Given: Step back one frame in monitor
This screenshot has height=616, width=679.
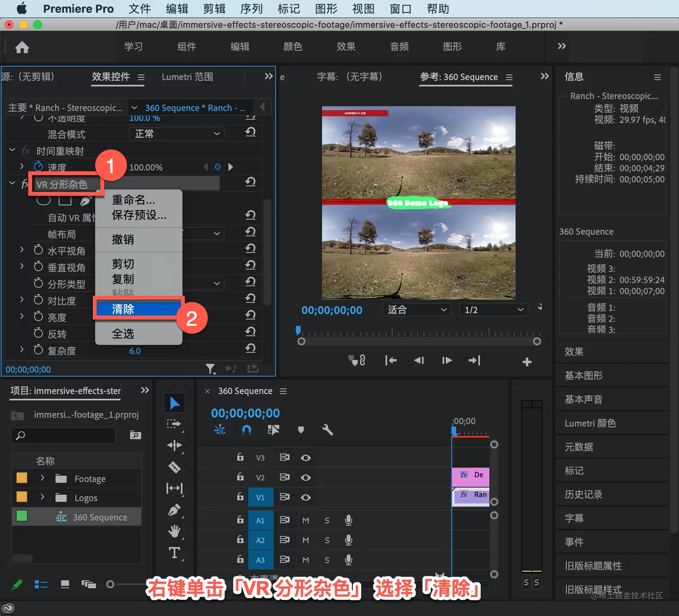Looking at the screenshot, I should pyautogui.click(x=419, y=361).
